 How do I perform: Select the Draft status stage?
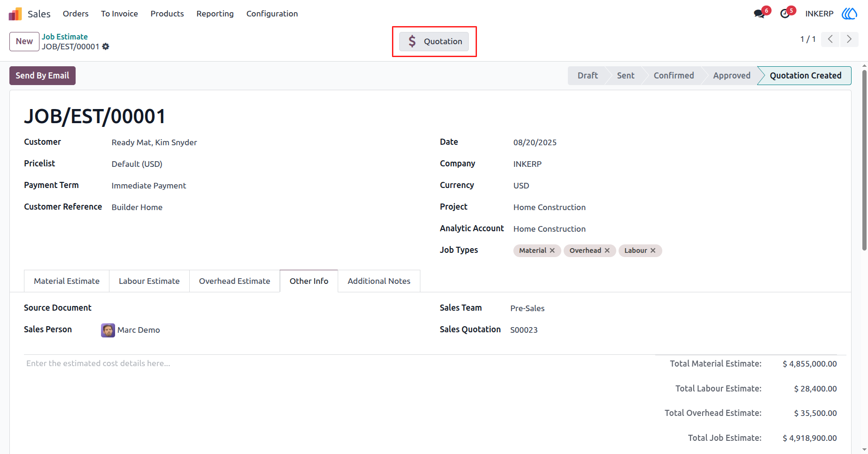coord(588,76)
